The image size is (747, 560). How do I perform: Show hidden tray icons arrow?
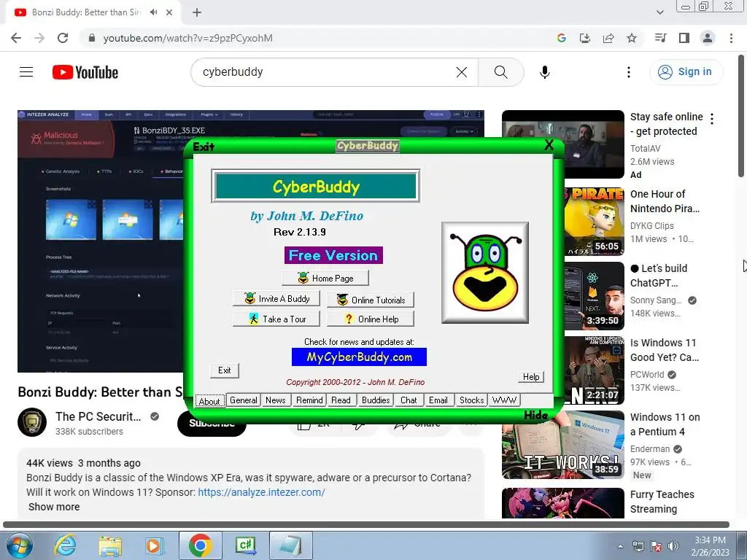pos(620,546)
